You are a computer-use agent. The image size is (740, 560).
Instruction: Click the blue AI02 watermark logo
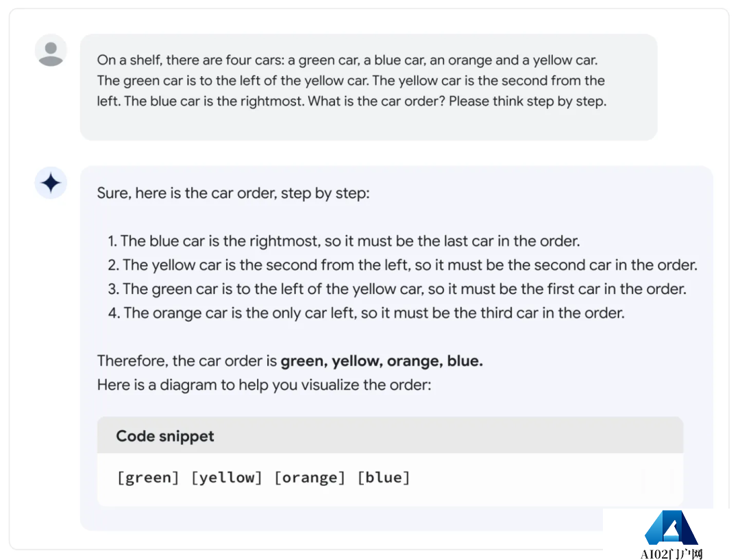[671, 527]
